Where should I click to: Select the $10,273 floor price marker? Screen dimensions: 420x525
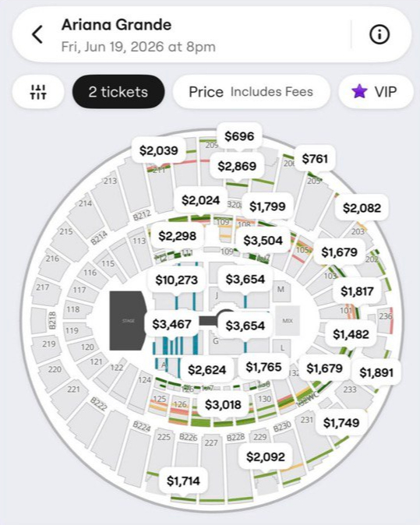177,280
